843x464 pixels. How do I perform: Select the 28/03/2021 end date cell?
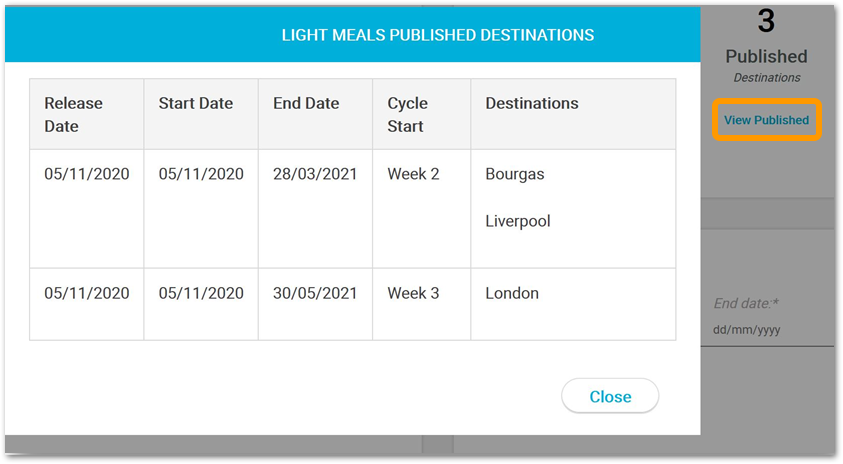316,209
